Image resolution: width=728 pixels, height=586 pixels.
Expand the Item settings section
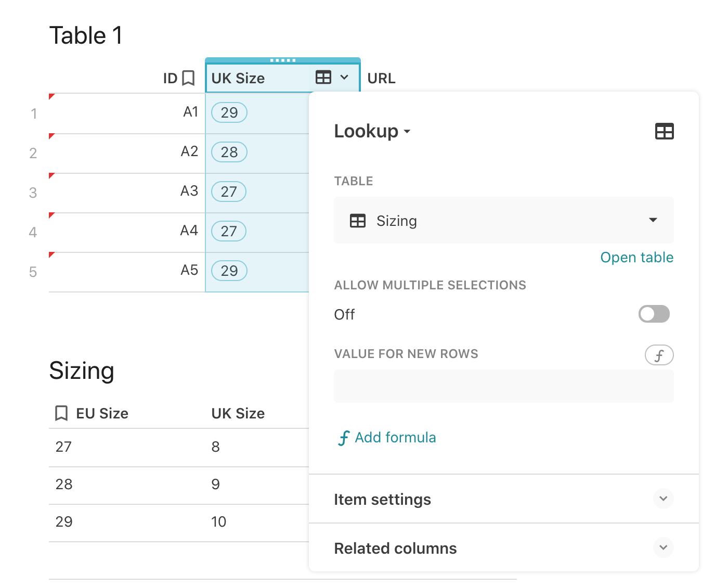pos(663,499)
